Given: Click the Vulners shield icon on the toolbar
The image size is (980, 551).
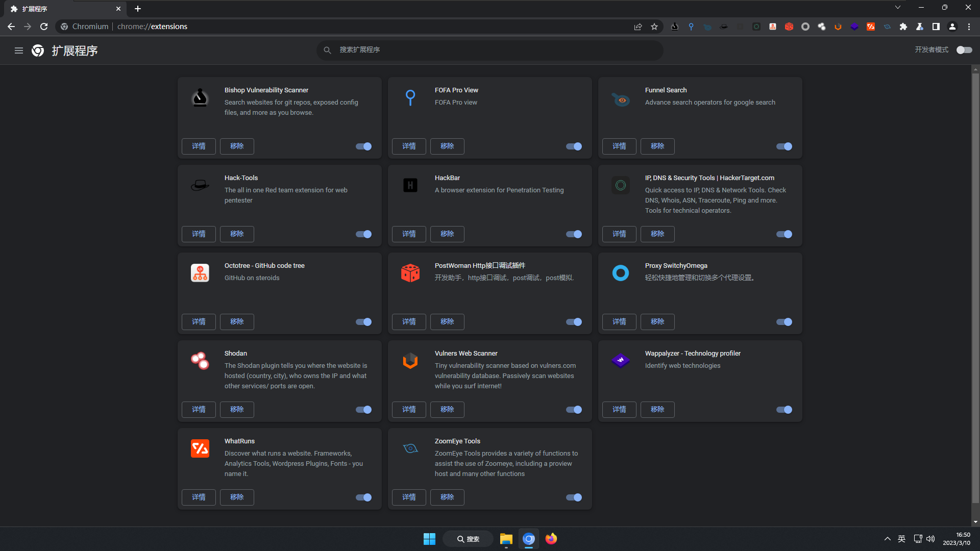Looking at the screenshot, I should click(x=838, y=27).
